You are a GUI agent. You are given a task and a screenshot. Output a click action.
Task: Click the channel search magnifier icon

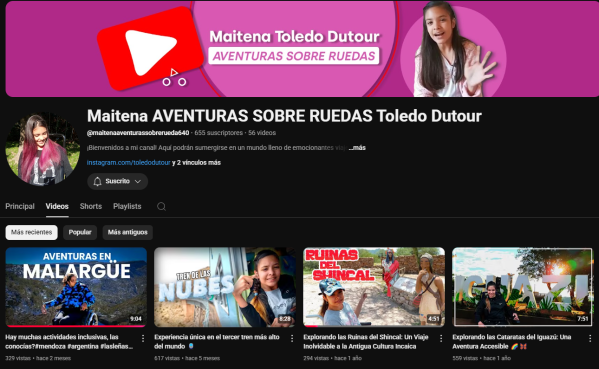(161, 206)
